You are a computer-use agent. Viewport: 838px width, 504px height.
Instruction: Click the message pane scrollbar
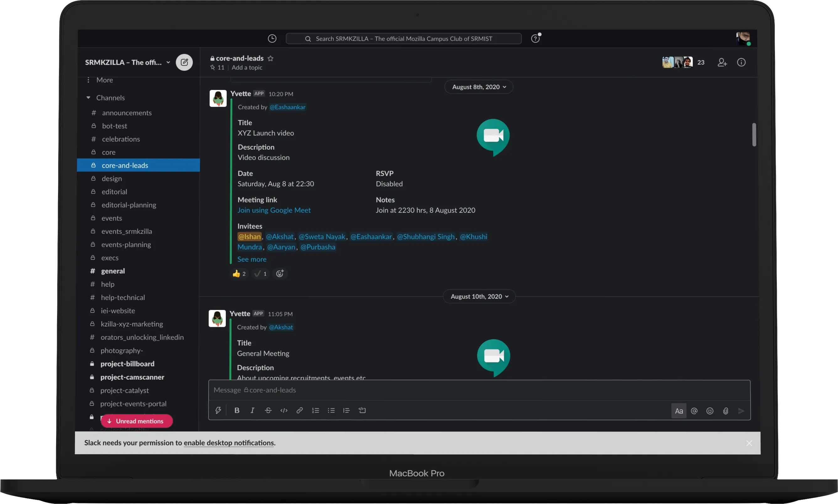754,134
